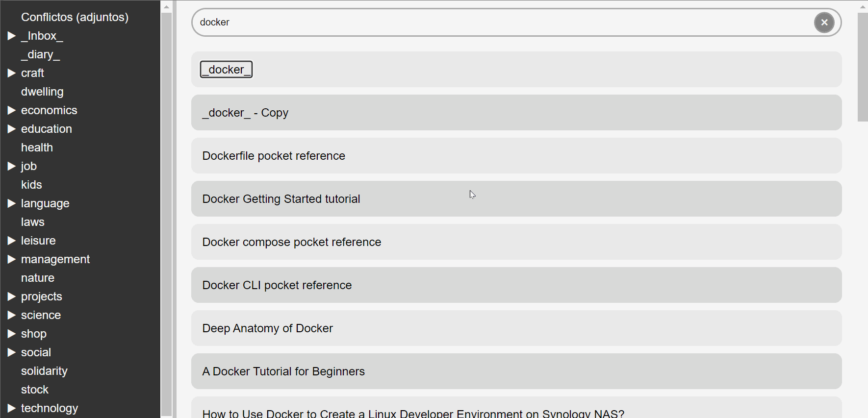Expand the management notebook arrow
The width and height of the screenshot is (868, 418).
click(x=12, y=259)
